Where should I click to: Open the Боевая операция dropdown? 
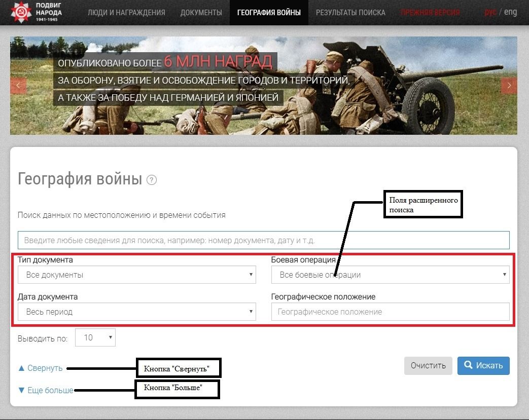(x=390, y=275)
